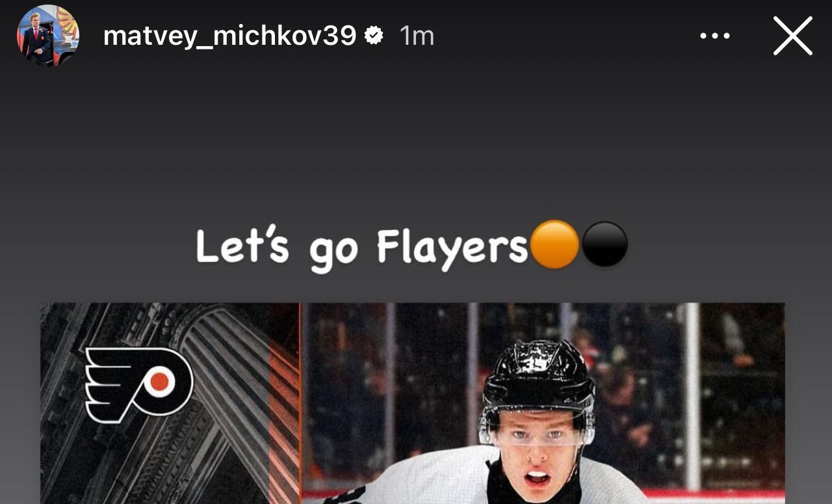The image size is (832, 504).
Task: Click the verified badge beside the username
Action: 374,36
